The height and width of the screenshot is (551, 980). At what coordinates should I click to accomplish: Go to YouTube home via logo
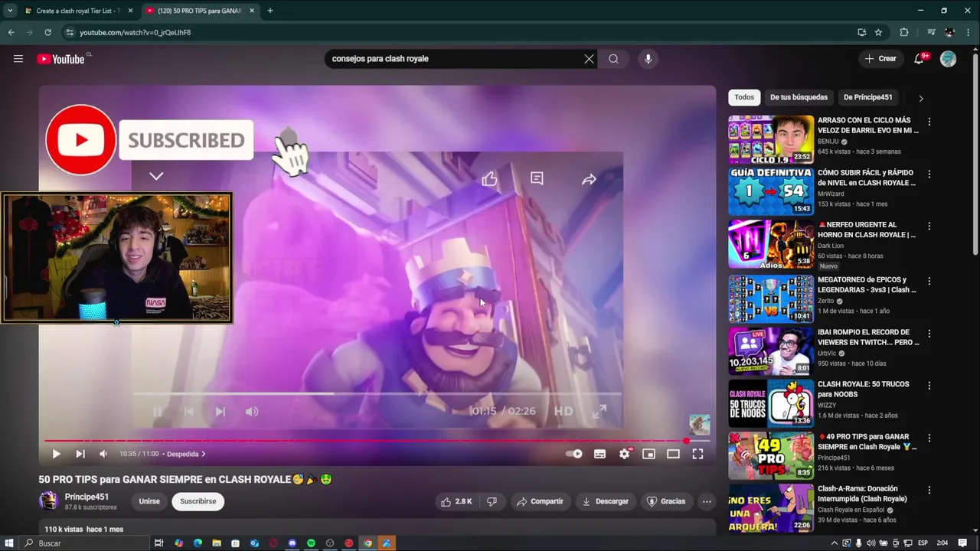click(x=60, y=59)
